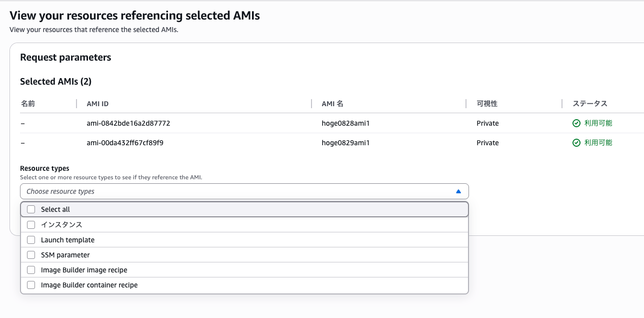Check the SSM parameter option box
Viewport: 644px width, 318px height.
click(31, 255)
